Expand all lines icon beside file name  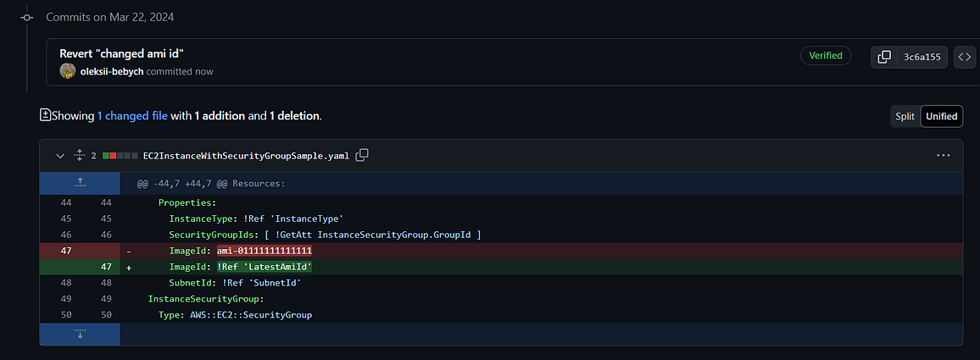pyautogui.click(x=80, y=155)
